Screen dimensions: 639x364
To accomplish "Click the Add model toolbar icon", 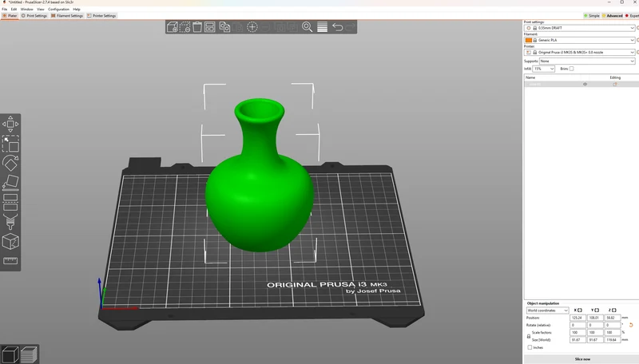I will [x=173, y=27].
